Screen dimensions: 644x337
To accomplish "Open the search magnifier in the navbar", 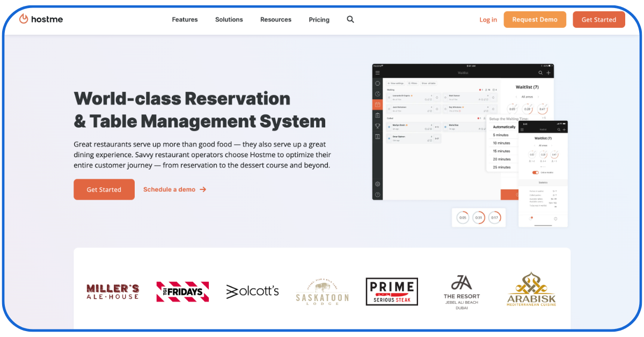I will [x=350, y=19].
